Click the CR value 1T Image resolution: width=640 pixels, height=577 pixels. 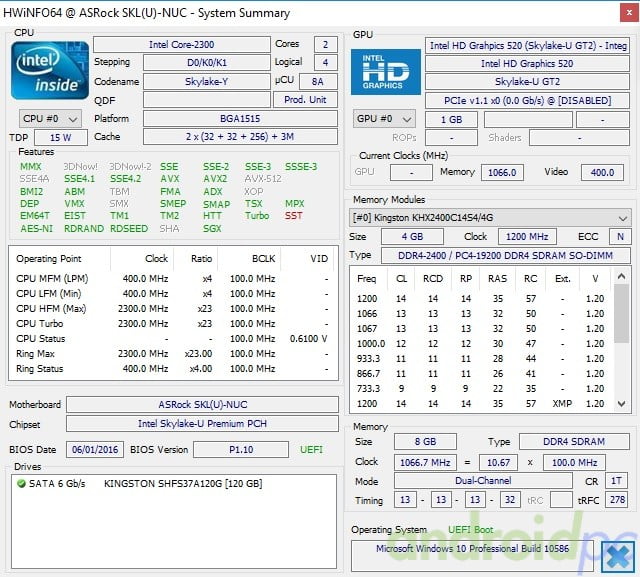(616, 481)
